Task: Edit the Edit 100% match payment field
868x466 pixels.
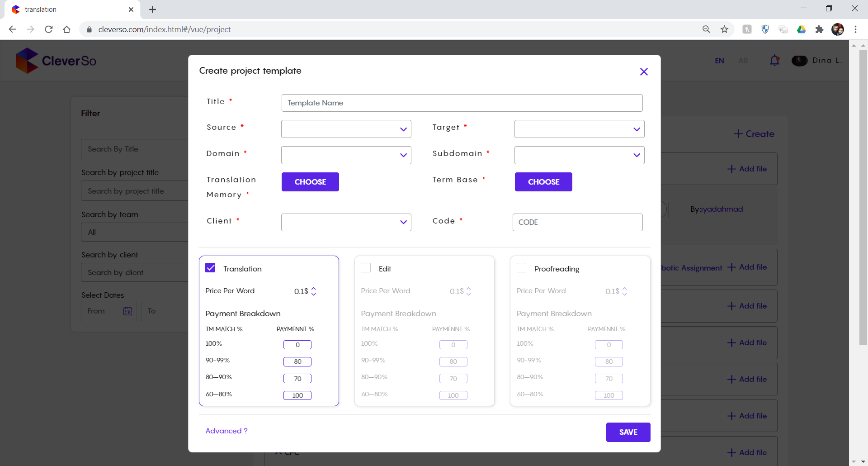Action: pos(453,345)
